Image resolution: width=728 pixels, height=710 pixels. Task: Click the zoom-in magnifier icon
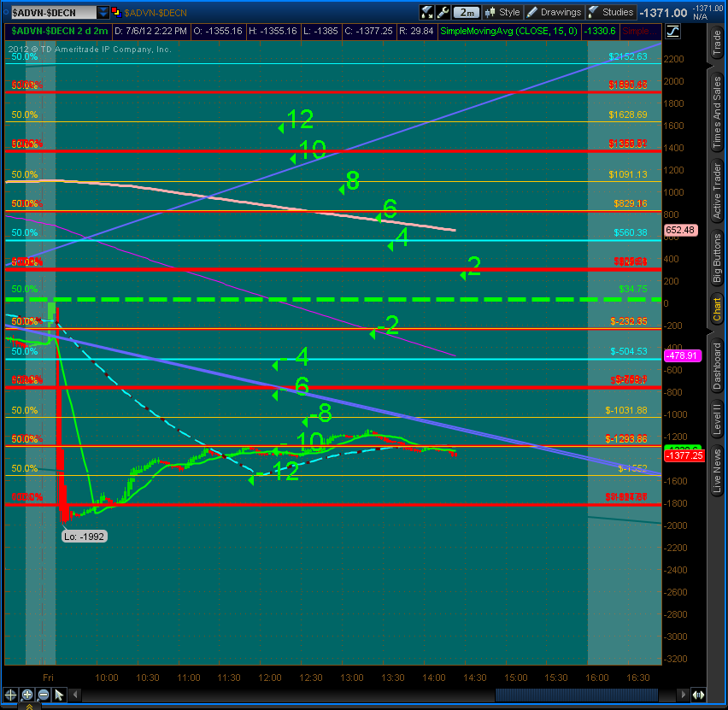27,695
